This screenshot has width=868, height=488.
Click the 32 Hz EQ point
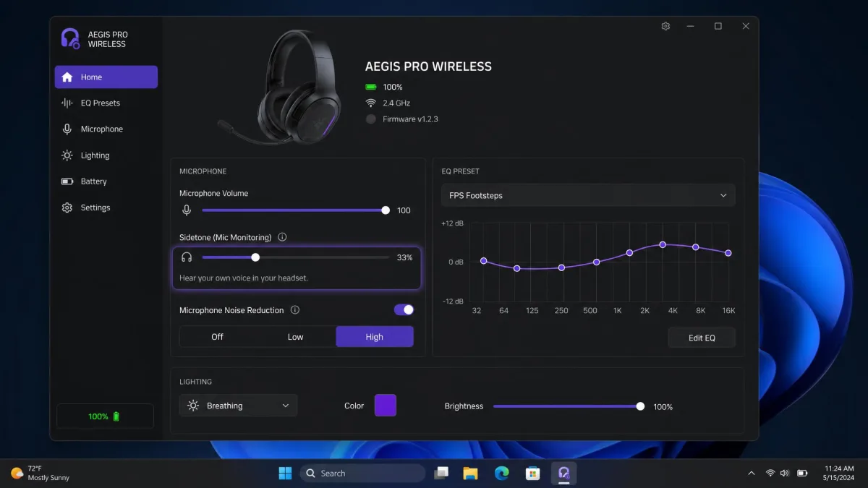point(484,261)
